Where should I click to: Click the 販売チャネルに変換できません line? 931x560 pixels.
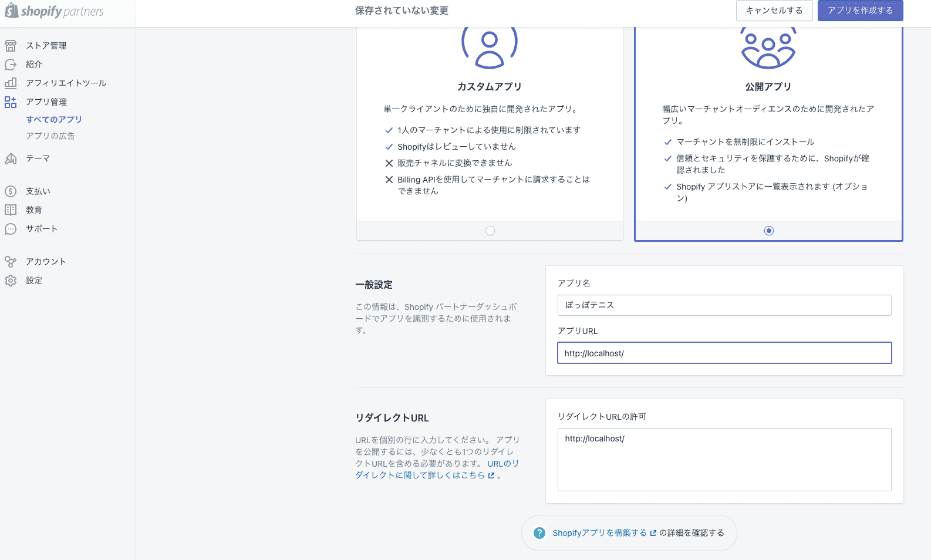455,163
